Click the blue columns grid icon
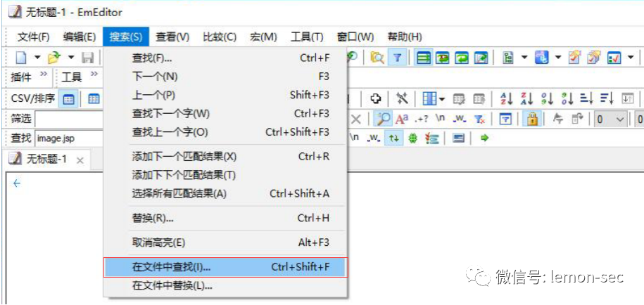 pos(429,98)
